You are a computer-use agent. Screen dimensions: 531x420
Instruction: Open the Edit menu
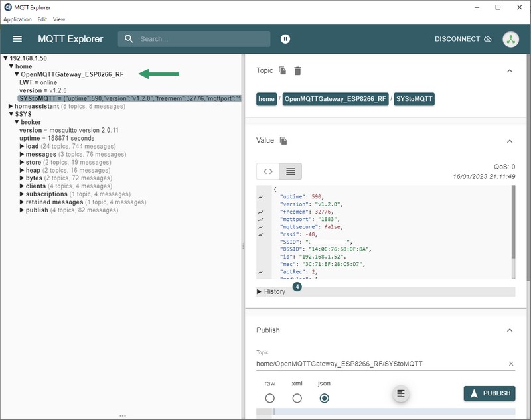[x=42, y=19]
